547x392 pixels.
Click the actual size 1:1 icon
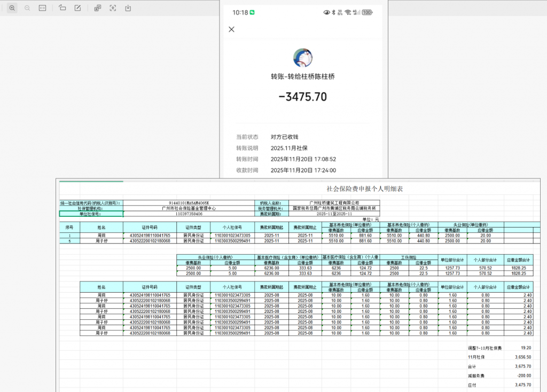pyautogui.click(x=43, y=8)
